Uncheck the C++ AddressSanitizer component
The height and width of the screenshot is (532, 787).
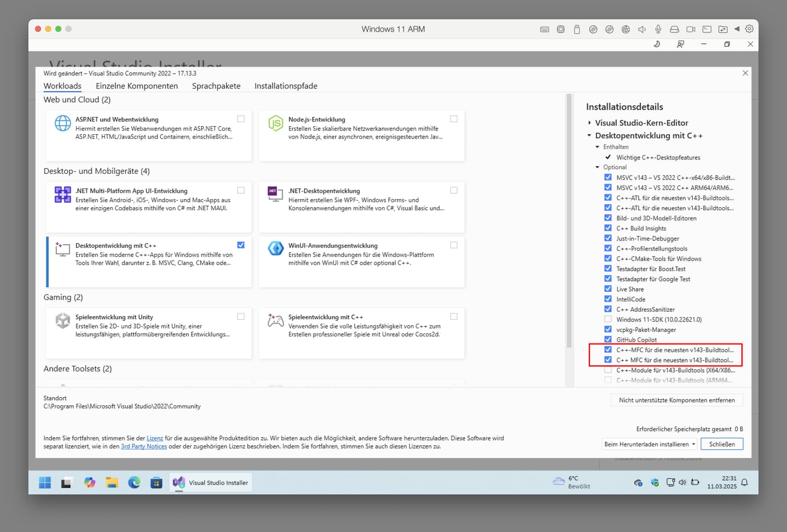[608, 309]
